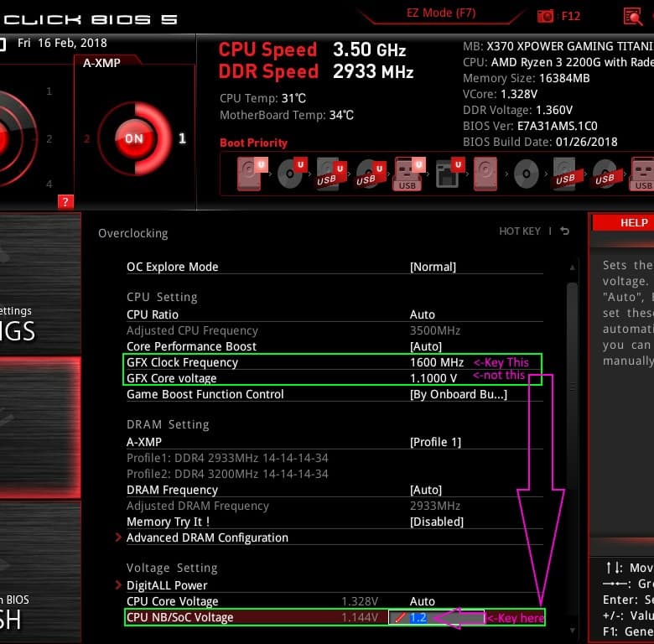Select the HELP tab in right panel

(623, 223)
